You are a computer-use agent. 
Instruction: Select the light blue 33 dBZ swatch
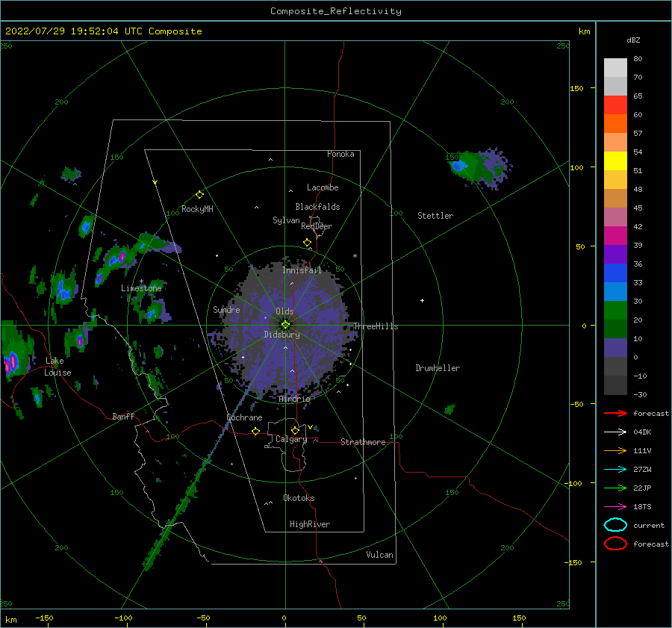pyautogui.click(x=615, y=291)
